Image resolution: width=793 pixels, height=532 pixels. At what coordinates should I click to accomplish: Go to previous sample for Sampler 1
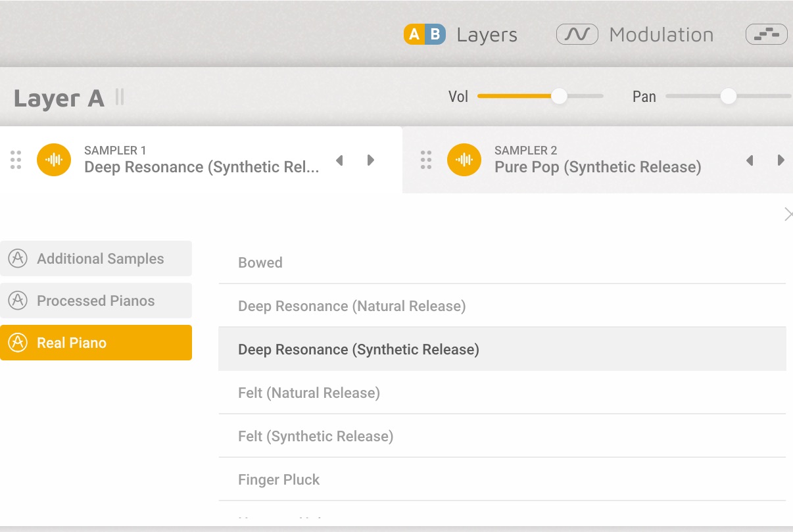(x=339, y=160)
